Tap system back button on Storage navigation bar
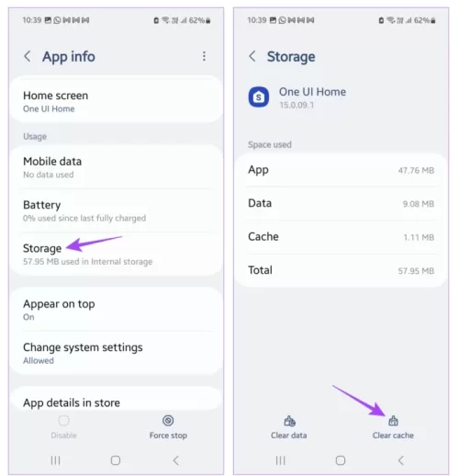The image size is (459, 476). [x=401, y=460]
